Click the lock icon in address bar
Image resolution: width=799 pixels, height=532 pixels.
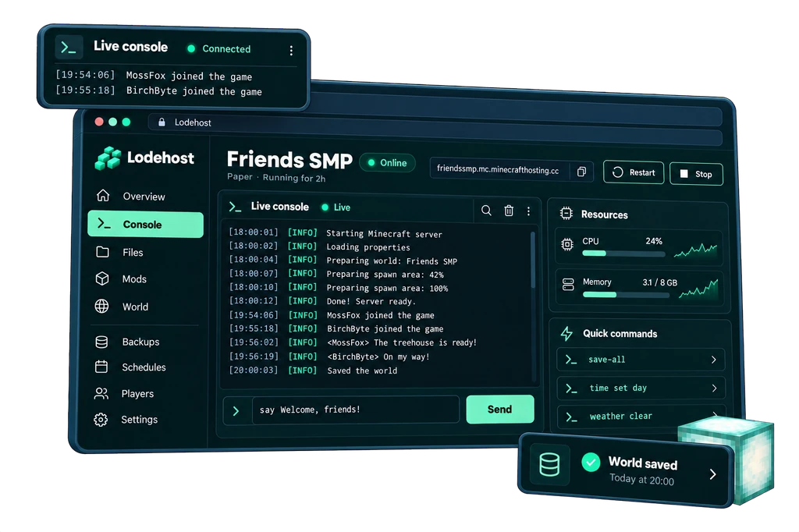coord(162,122)
